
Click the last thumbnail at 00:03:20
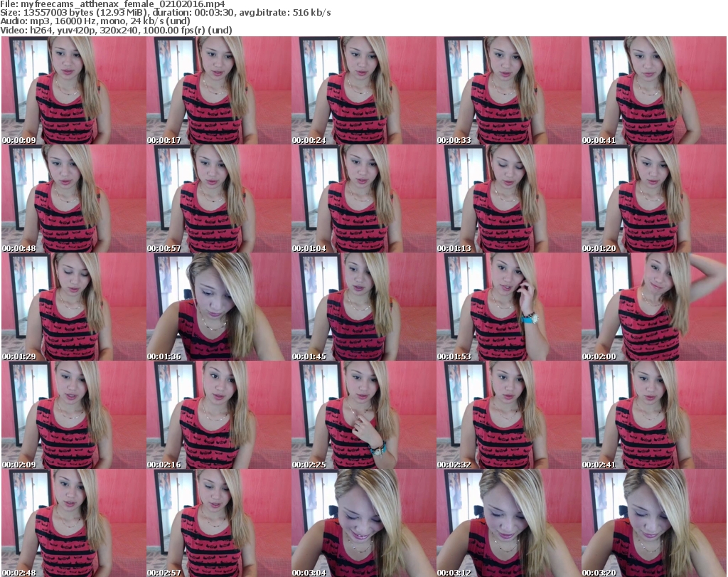point(653,523)
